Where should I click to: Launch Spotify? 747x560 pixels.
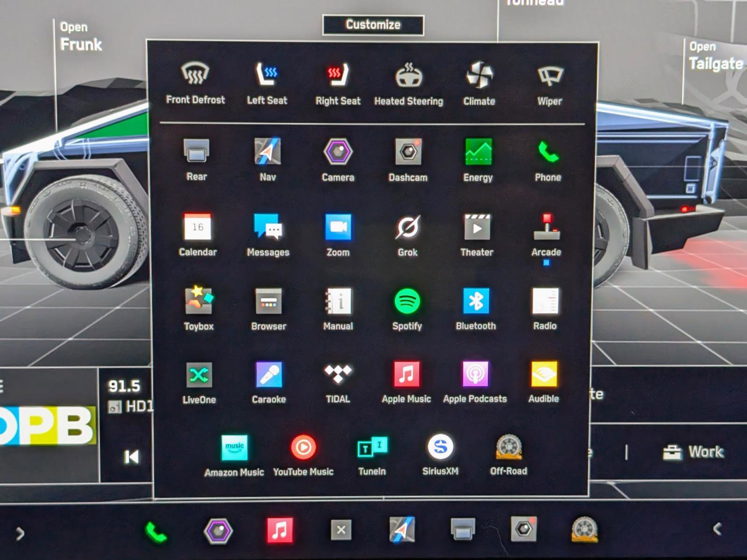tap(407, 309)
